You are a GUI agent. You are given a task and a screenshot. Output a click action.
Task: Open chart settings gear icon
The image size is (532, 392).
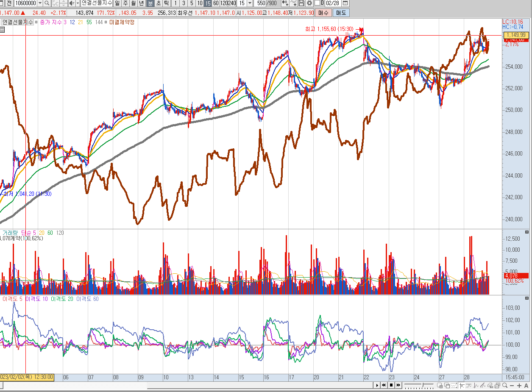(309, 3)
